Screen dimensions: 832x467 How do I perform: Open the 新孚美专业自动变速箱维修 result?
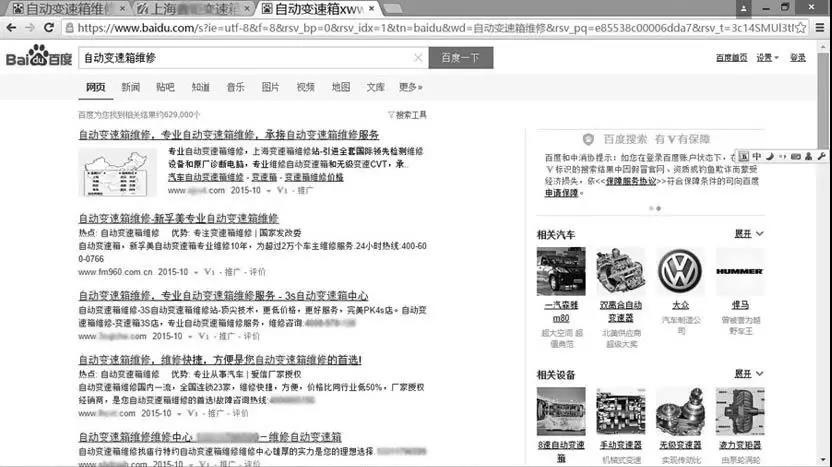pyautogui.click(x=179, y=218)
